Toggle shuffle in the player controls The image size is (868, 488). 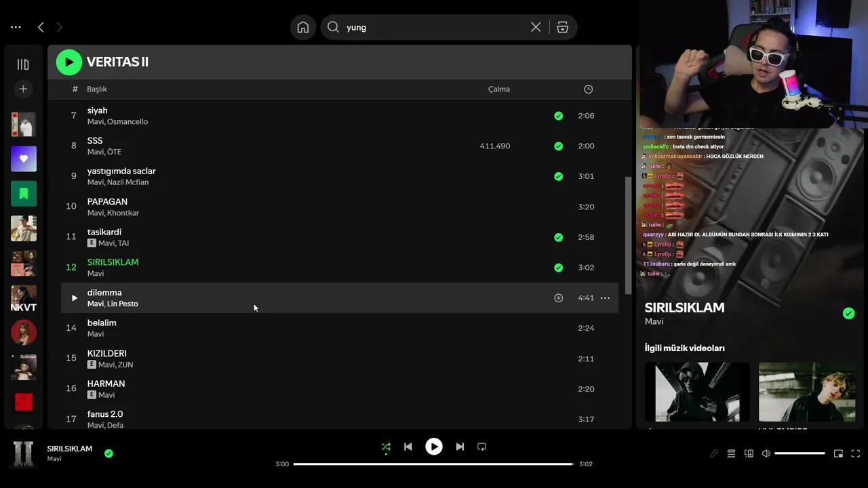pyautogui.click(x=386, y=447)
